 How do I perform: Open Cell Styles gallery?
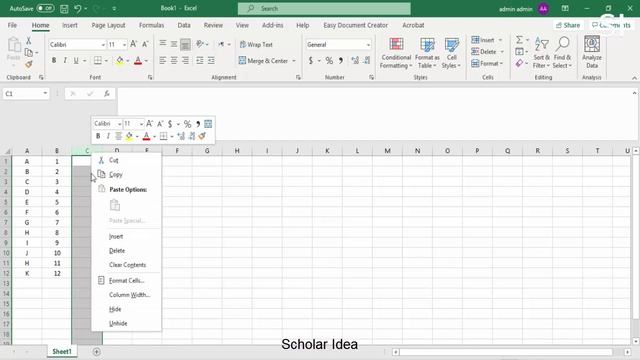coord(451,53)
